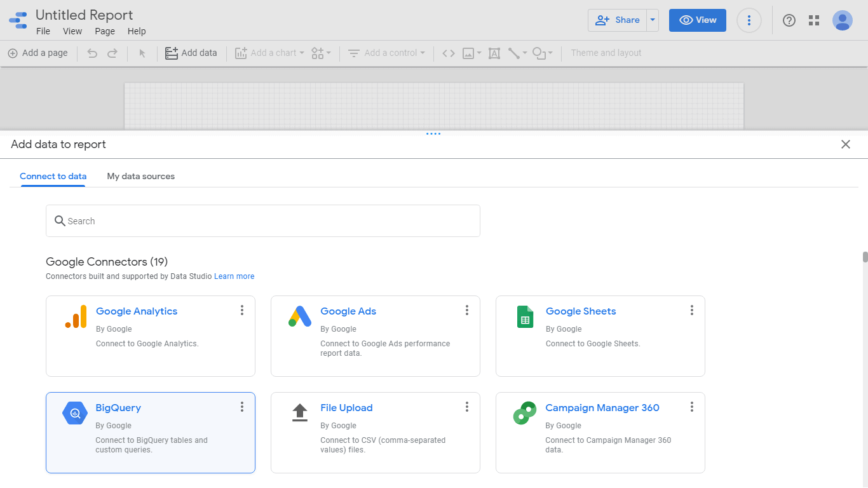Click the report canvas grid page
The image size is (868, 488).
[433, 106]
